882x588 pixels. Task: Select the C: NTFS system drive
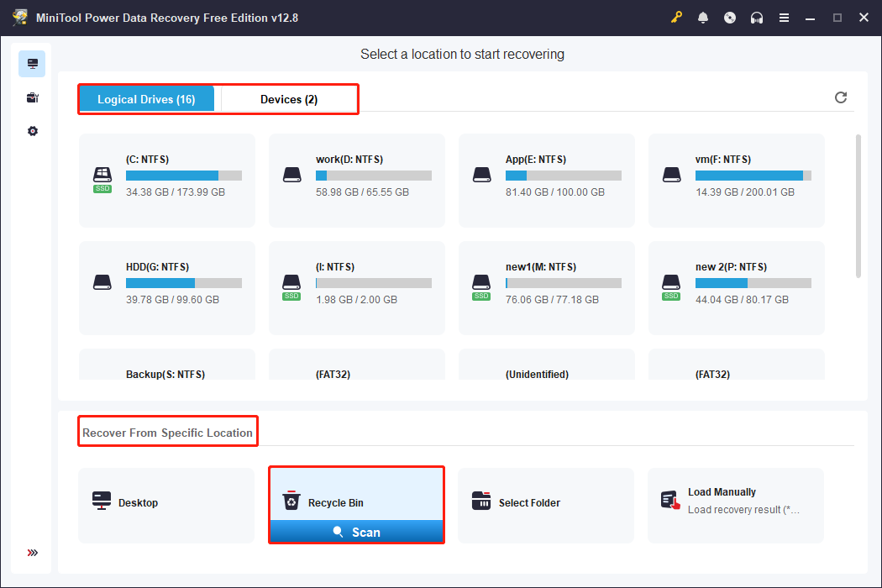pos(166,180)
